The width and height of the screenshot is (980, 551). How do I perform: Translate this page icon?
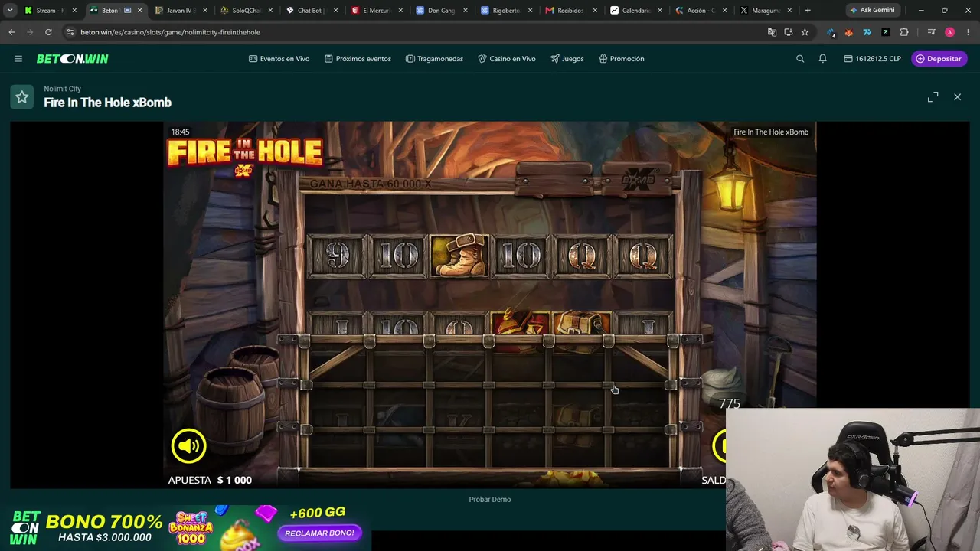pos(772,32)
